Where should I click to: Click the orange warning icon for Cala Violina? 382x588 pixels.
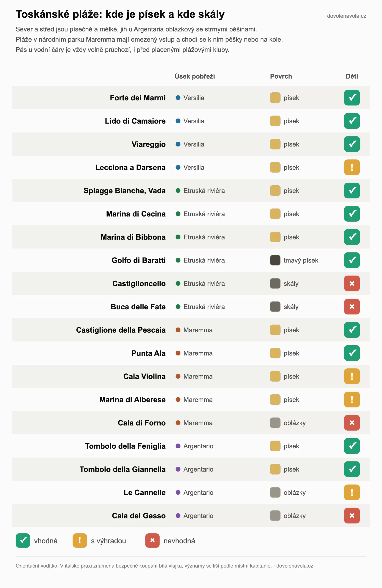(352, 376)
